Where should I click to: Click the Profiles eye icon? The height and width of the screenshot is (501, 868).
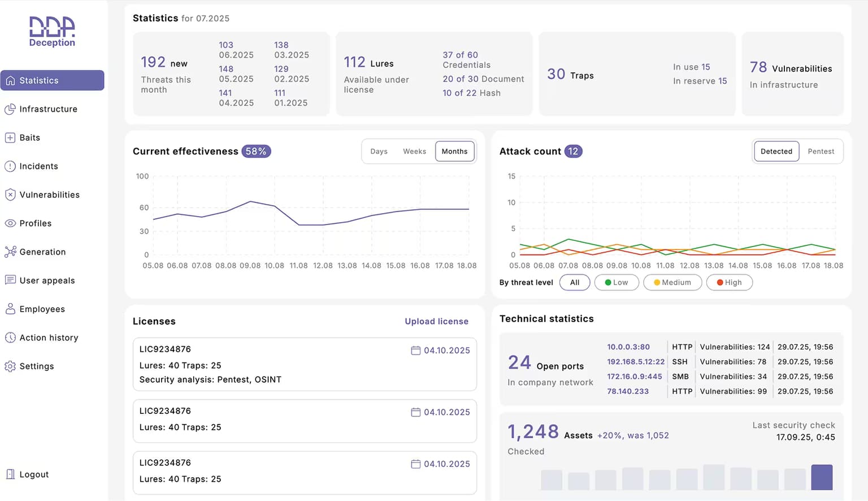(x=10, y=223)
